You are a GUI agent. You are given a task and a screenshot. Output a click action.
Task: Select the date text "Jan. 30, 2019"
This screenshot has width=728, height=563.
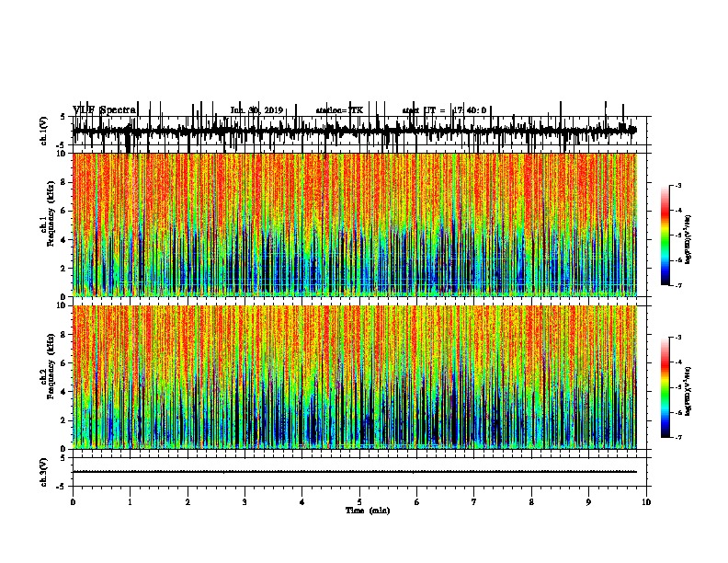256,110
